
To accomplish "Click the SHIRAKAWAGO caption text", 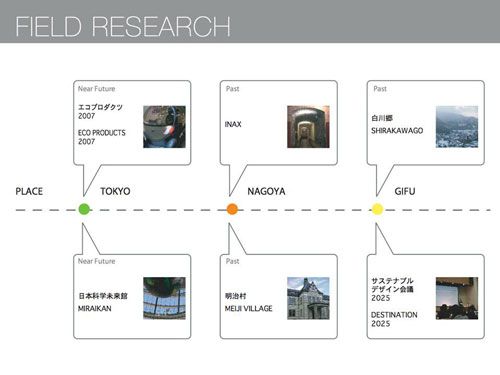I will coord(397,130).
